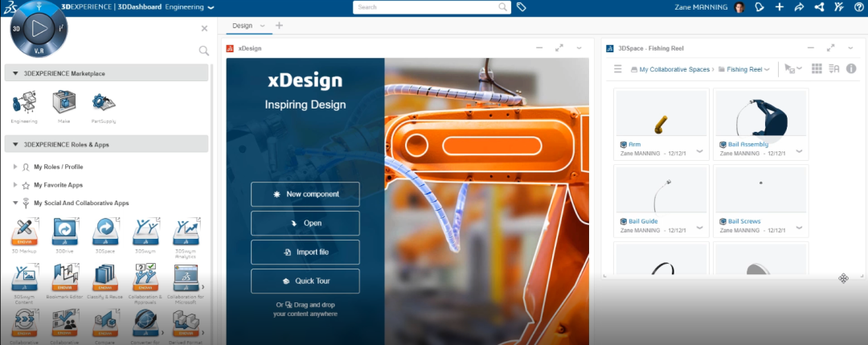868x345 pixels.
Task: Open the 3DSpace widget options chevron
Action: pos(850,48)
